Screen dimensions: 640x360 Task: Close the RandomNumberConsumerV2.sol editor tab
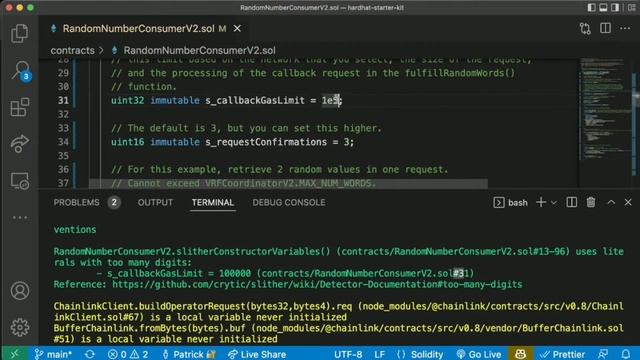pyautogui.click(x=237, y=29)
